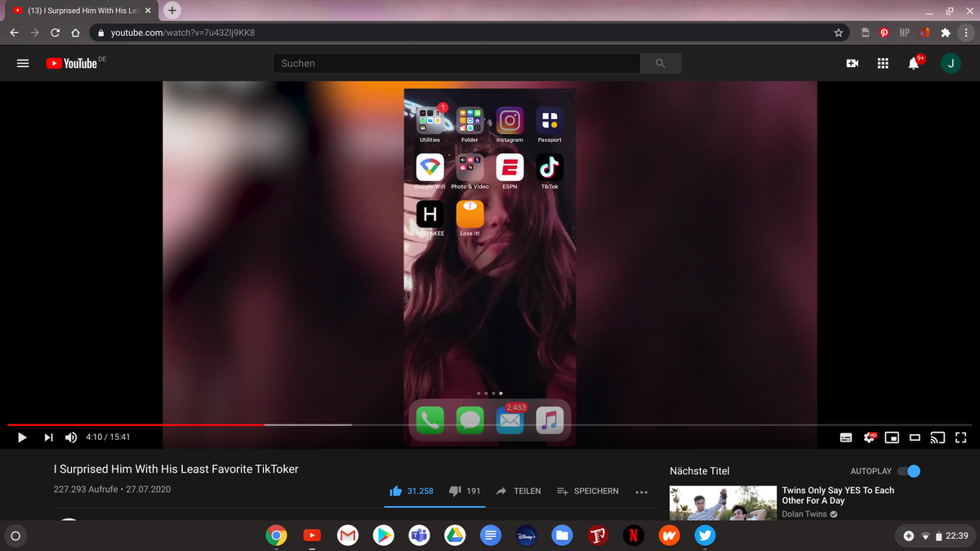Click the Office extension icon
The image size is (980, 551).
tap(925, 33)
